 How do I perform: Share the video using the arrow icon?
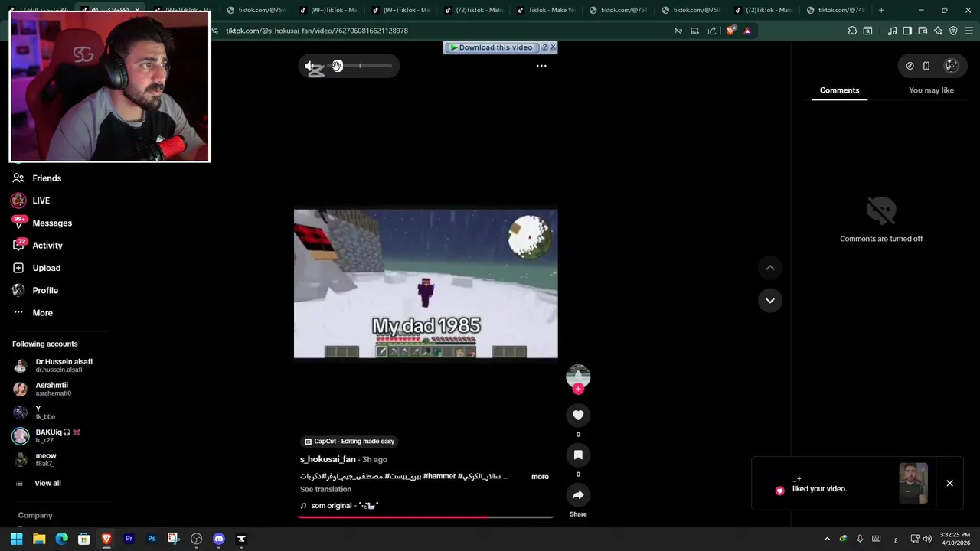tap(578, 495)
